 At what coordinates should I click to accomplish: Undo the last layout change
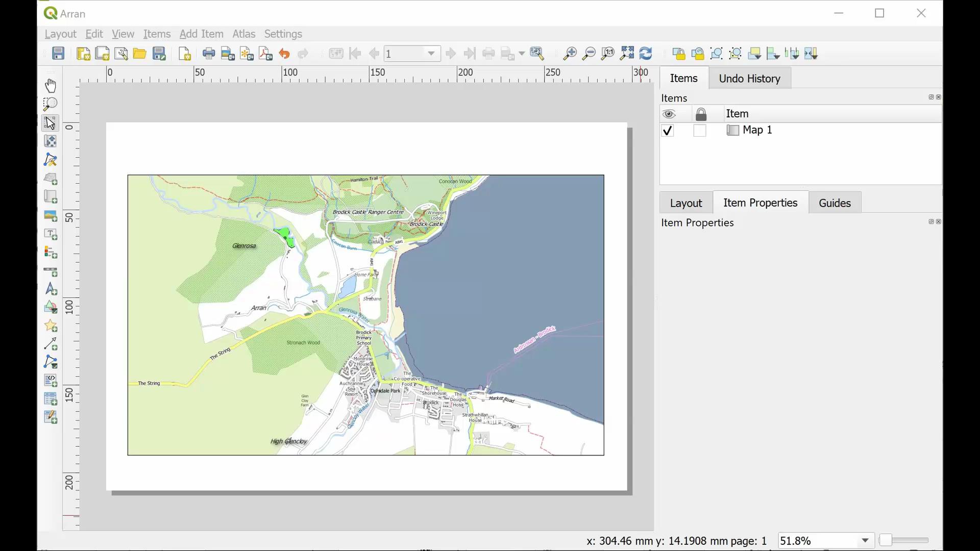point(285,53)
